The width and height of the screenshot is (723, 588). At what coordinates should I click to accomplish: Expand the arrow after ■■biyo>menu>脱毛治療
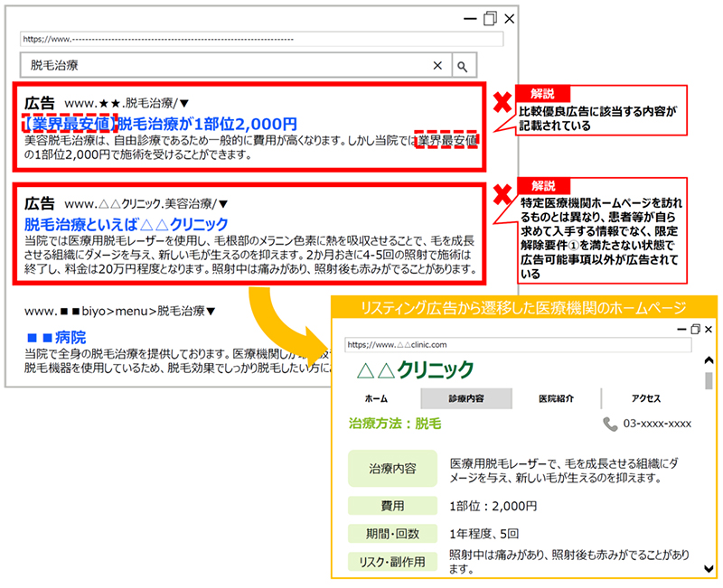click(211, 312)
